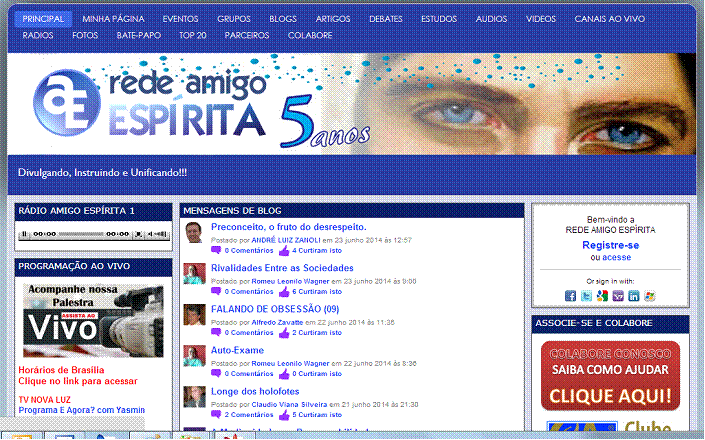This screenshot has width=705, height=440.
Task: Click the Registre-se link
Action: tap(611, 245)
